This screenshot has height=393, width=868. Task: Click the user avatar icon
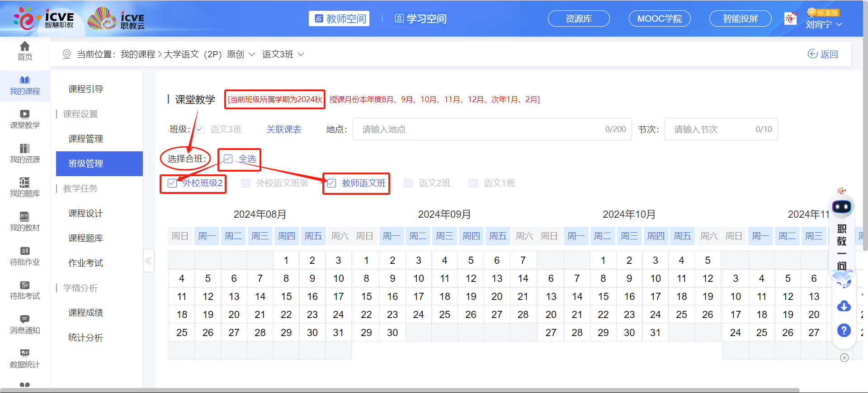(790, 19)
